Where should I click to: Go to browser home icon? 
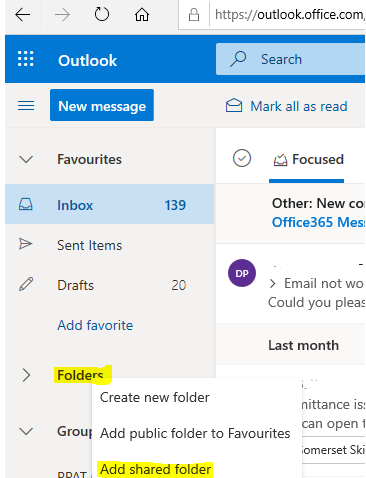pos(142,15)
